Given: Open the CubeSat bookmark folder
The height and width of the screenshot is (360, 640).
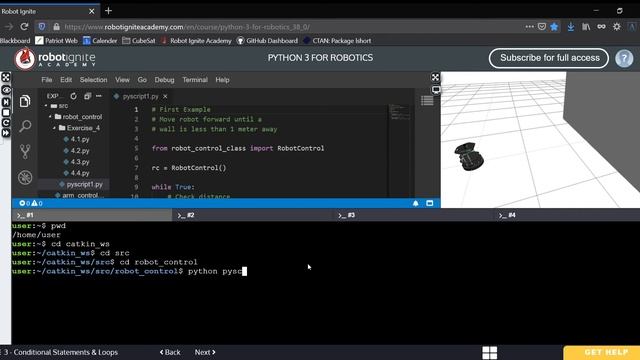Looking at the screenshot, I should point(139,41).
